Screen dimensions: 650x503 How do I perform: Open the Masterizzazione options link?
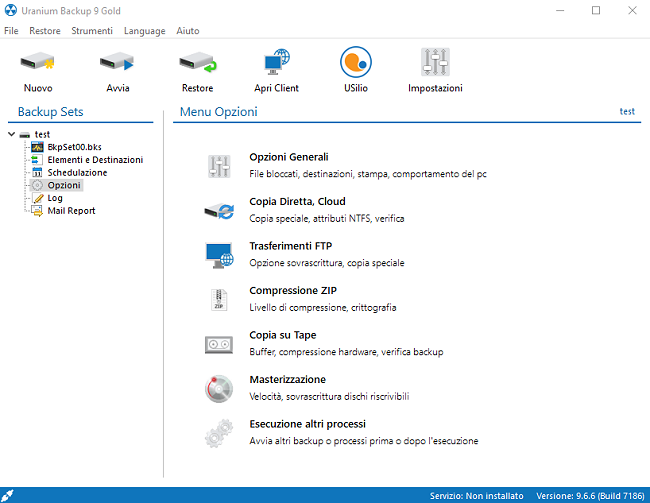[x=288, y=379]
